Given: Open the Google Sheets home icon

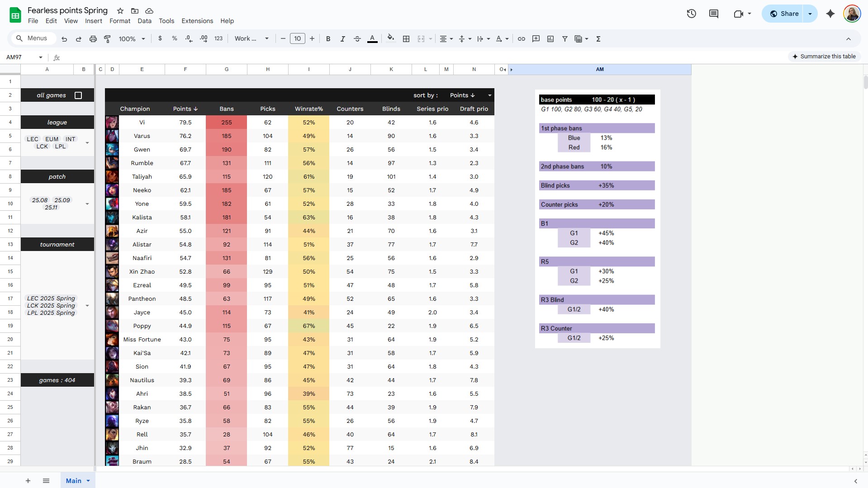Looking at the screenshot, I should click(x=15, y=15).
